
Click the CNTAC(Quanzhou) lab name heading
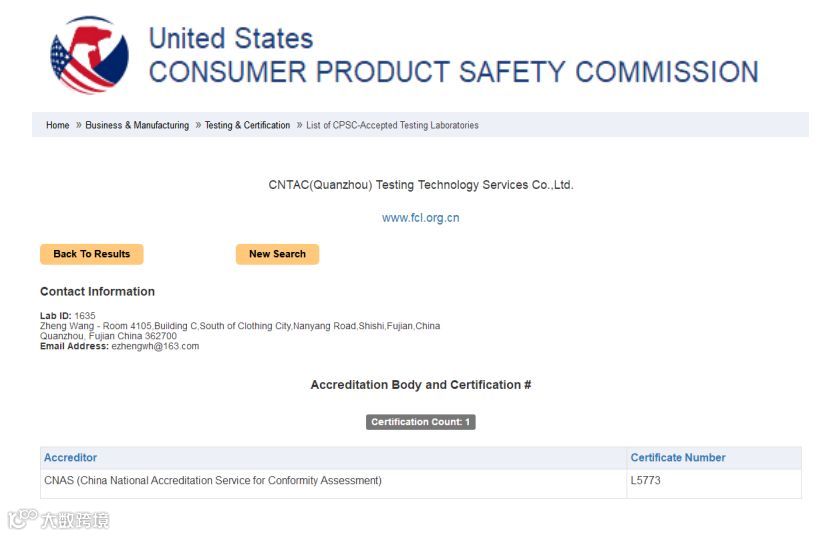point(420,185)
